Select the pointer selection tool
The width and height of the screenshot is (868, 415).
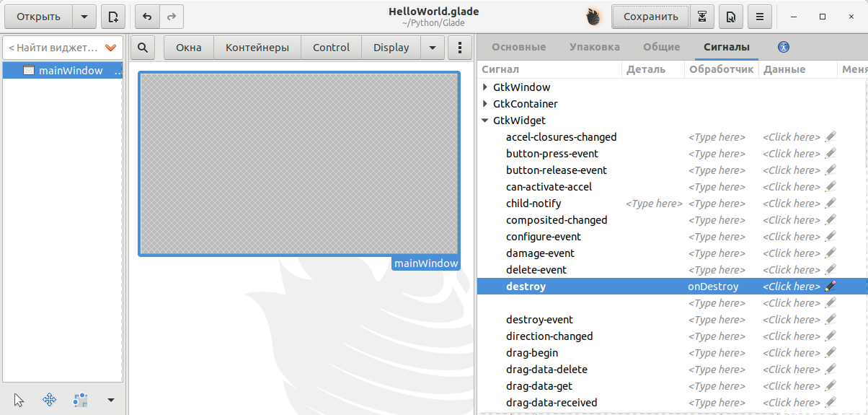19,400
